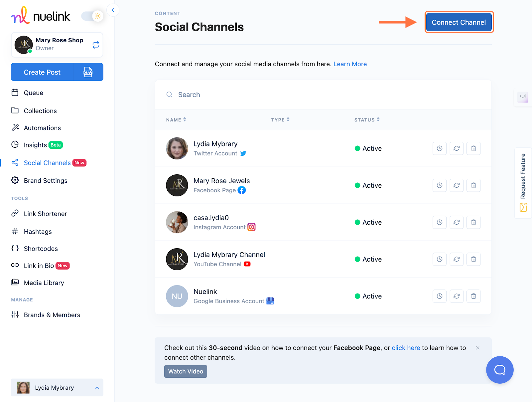532x402 pixels.
Task: Click the Facebook icon beside Facebook Page
Action: [242, 190]
